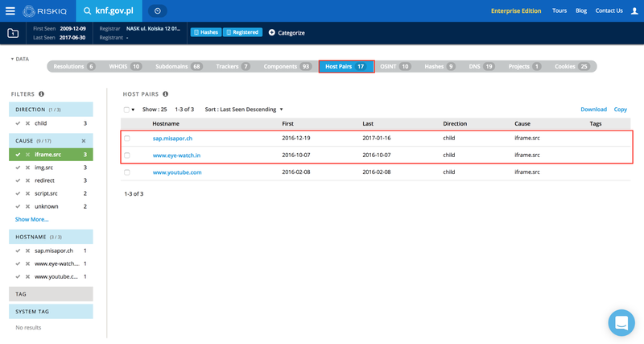This screenshot has width=644, height=344.
Task: Include sap.misapor.ch hostname filter checkmark
Action: point(18,251)
